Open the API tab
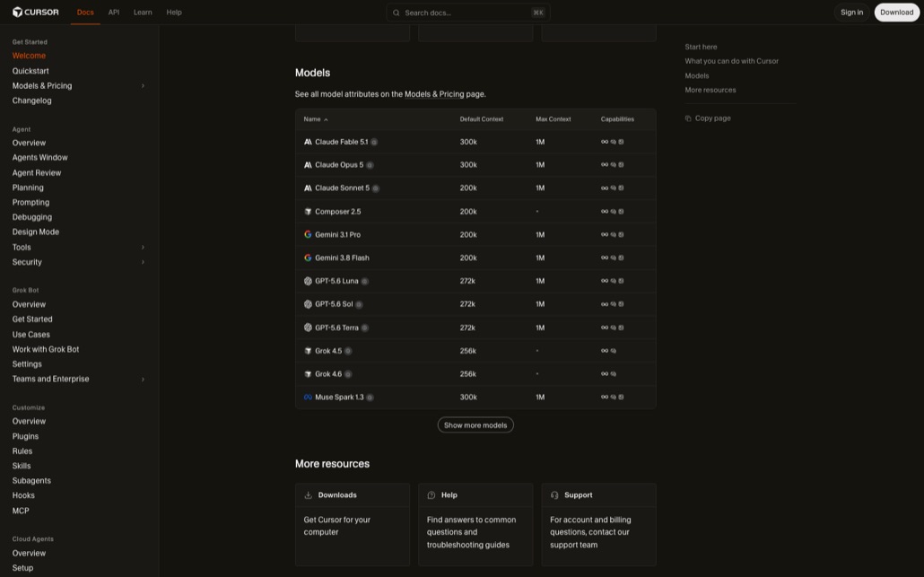Viewport: 924px width, 577px height. point(114,13)
